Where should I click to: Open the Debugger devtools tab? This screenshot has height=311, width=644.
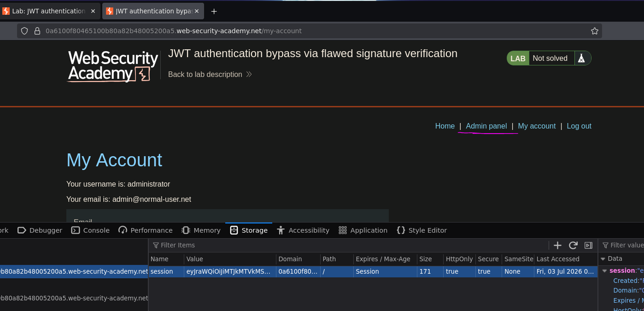40,230
